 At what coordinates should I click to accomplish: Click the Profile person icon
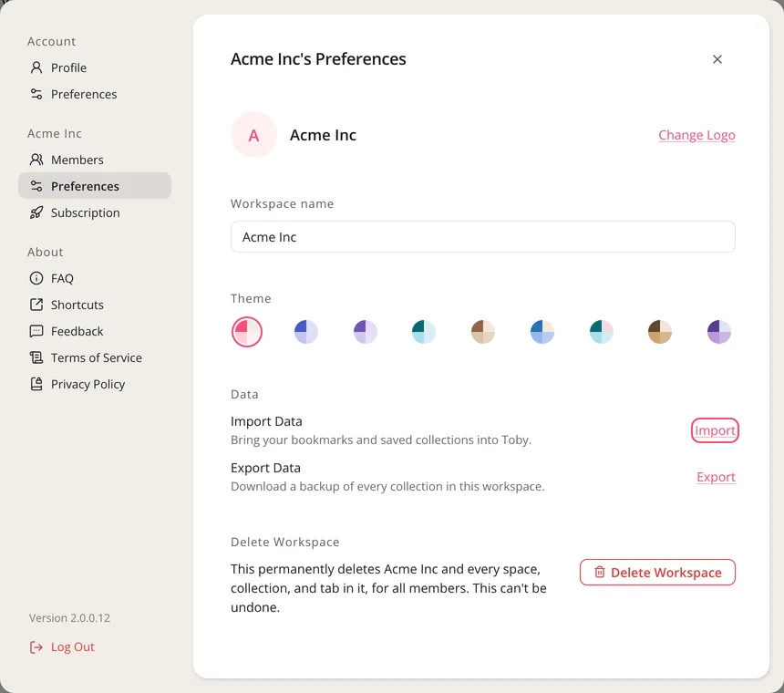[36, 67]
